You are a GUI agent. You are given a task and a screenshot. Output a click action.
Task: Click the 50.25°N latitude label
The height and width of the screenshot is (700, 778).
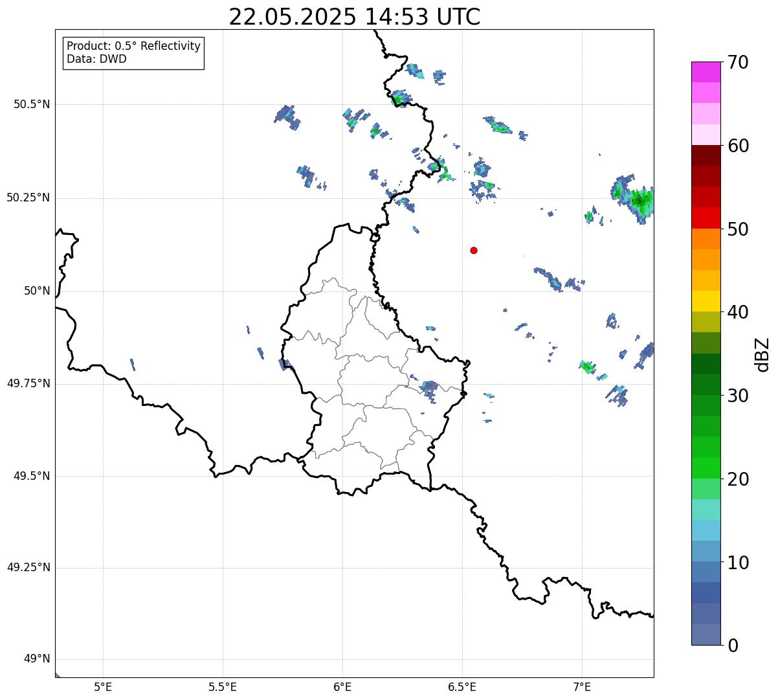(x=28, y=198)
